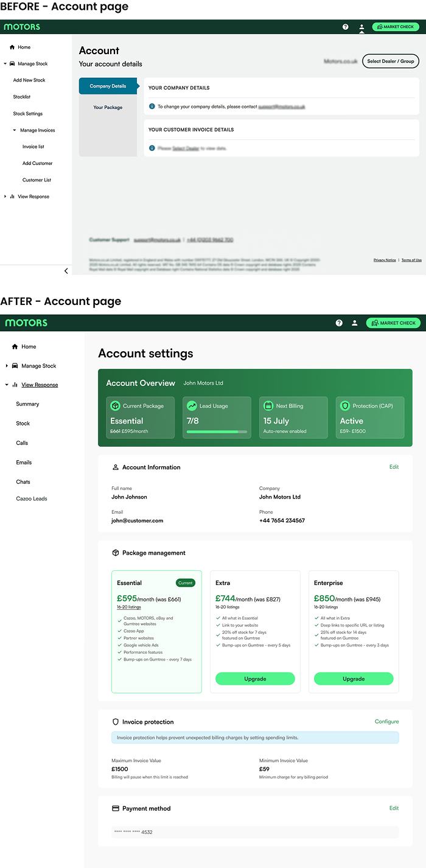Click the credit card icon beside Payment method

click(116, 808)
